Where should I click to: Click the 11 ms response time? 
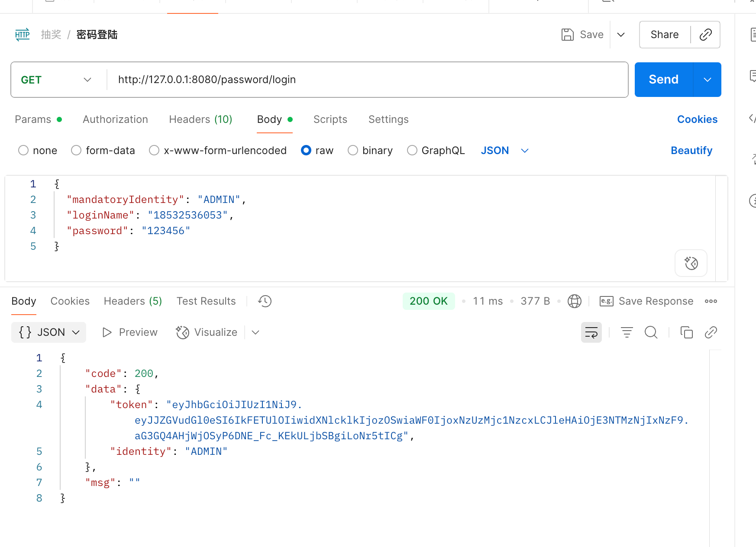point(488,301)
